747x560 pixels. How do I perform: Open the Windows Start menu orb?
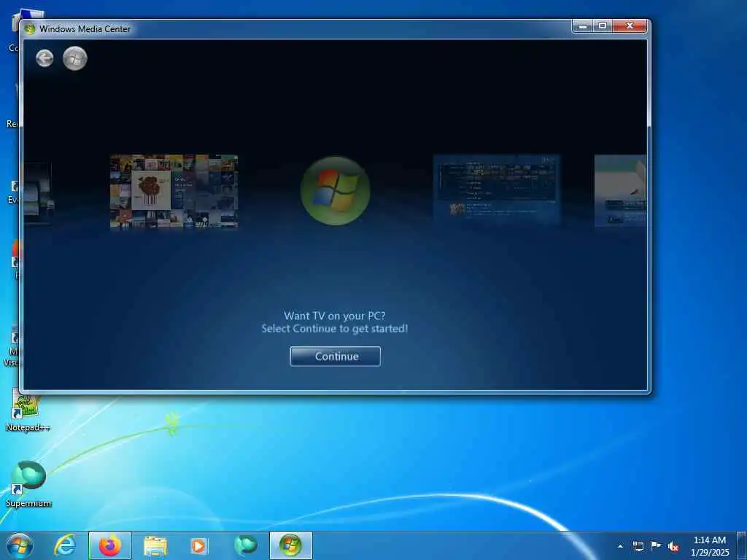tap(20, 546)
